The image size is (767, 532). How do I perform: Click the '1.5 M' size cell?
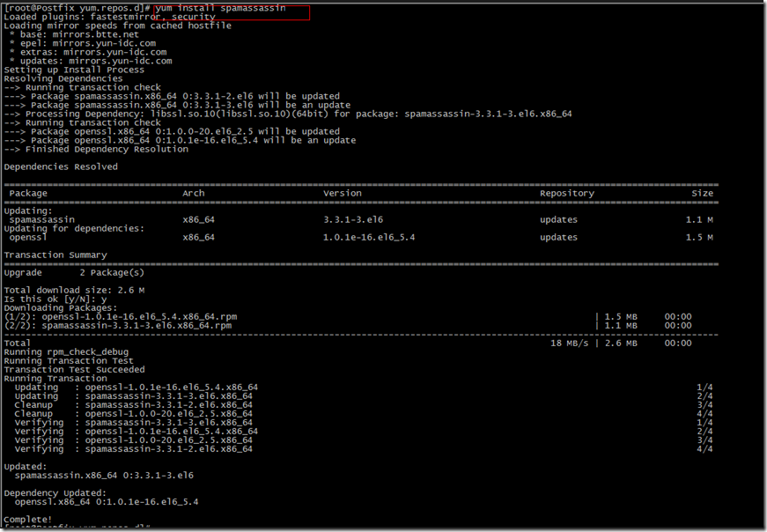click(x=699, y=237)
